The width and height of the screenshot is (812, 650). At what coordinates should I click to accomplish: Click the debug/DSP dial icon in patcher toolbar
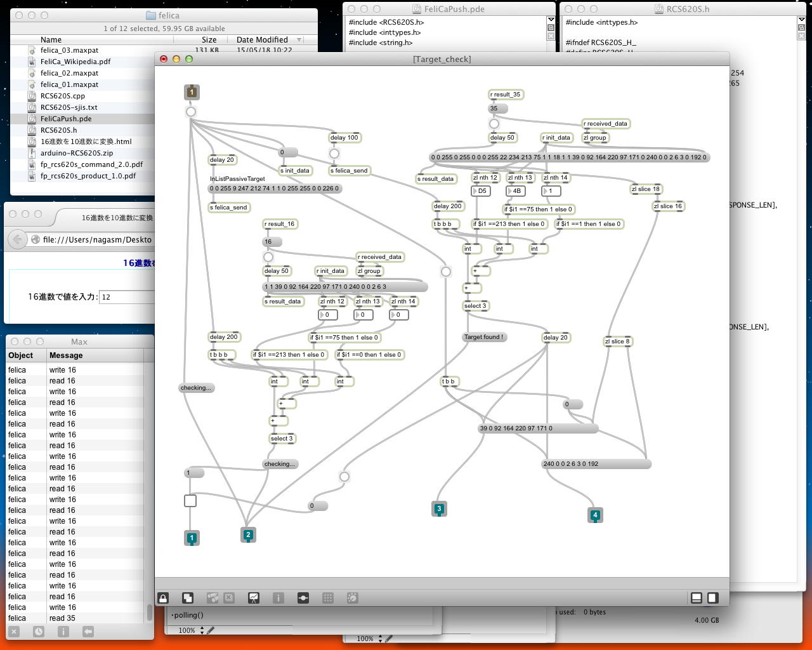(x=353, y=597)
